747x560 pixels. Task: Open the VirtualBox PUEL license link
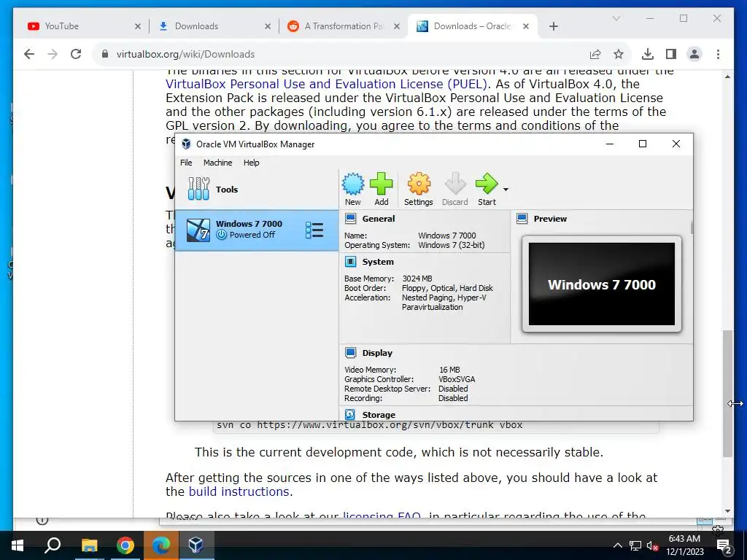coord(327,84)
